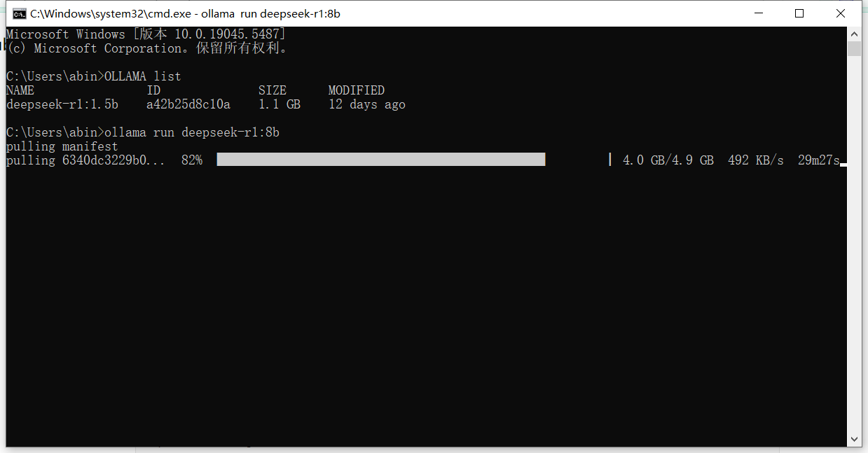Click the 'Microsoft Corporation' copyright line
Image resolution: width=868 pixels, height=453 pixels.
[147, 48]
